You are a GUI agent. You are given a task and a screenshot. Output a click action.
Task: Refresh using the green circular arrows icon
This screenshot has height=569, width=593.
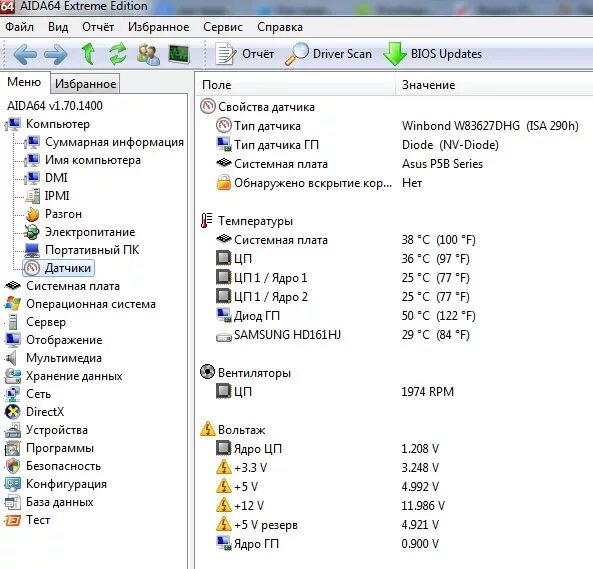(x=118, y=54)
